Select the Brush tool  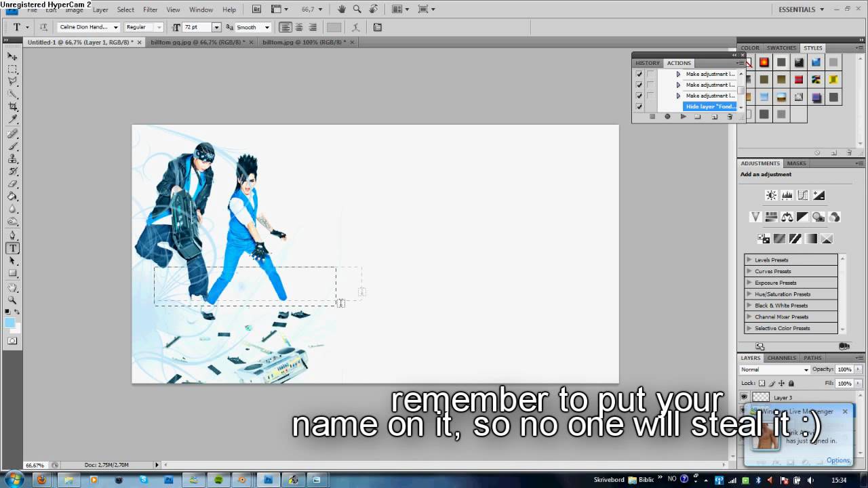pos(12,146)
